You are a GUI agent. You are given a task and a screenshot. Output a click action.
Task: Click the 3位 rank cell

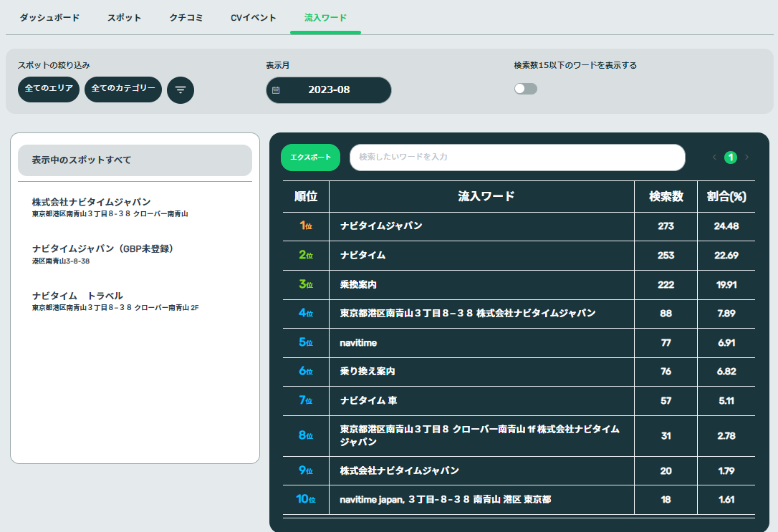(x=306, y=284)
